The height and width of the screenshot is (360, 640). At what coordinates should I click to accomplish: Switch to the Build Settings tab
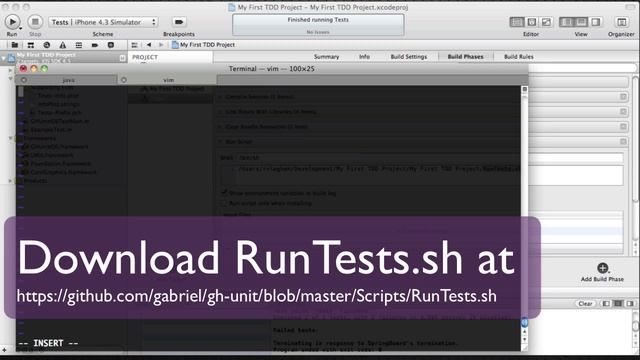(409, 57)
